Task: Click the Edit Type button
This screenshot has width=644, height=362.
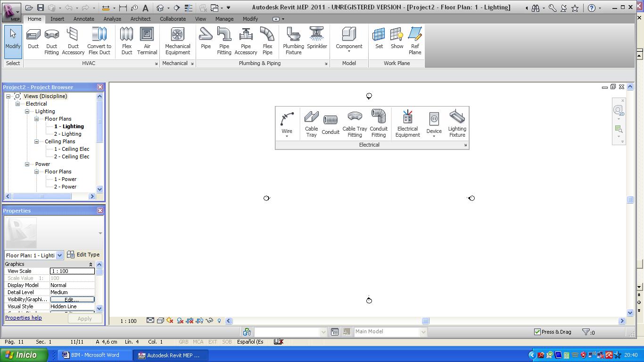Action: (83, 255)
